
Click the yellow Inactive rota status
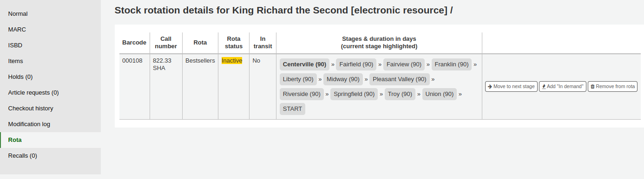[x=232, y=61]
